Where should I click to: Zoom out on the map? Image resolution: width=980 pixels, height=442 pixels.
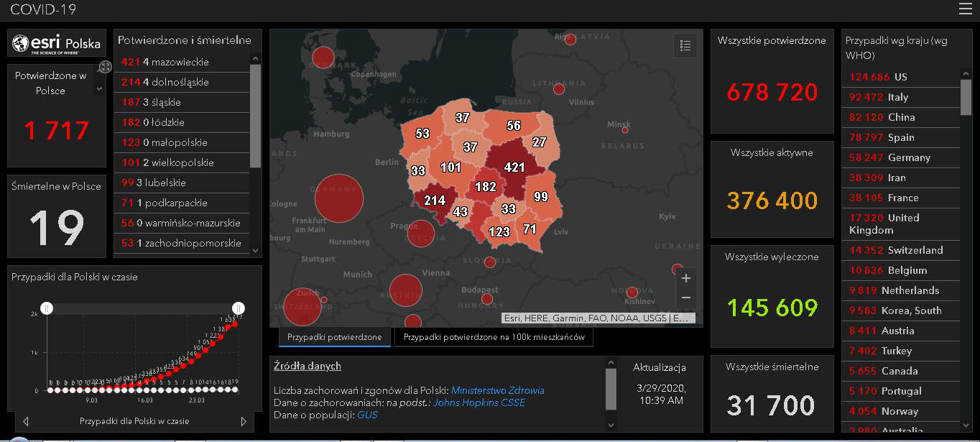click(685, 298)
